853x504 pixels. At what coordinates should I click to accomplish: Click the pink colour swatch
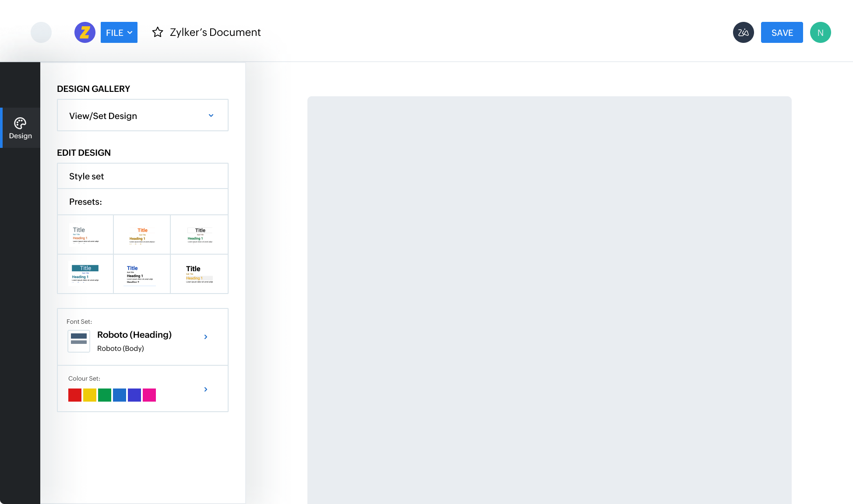[x=149, y=395]
